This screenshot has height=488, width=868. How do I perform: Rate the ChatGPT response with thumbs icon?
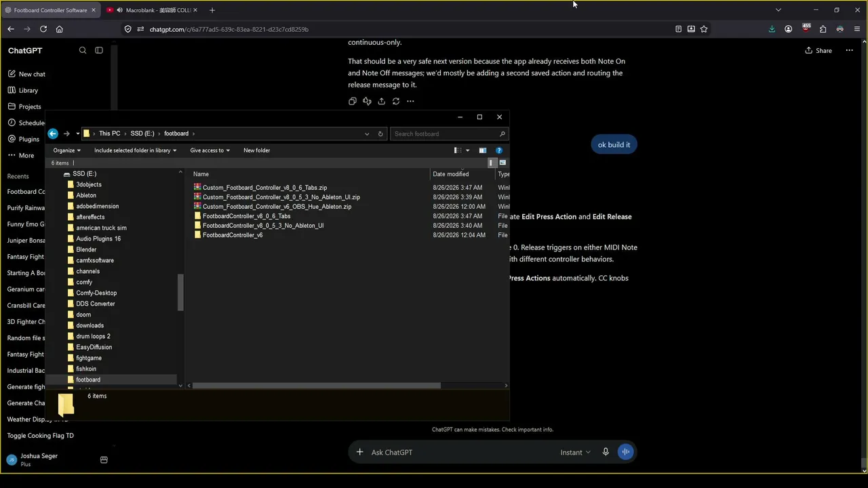[x=367, y=101]
